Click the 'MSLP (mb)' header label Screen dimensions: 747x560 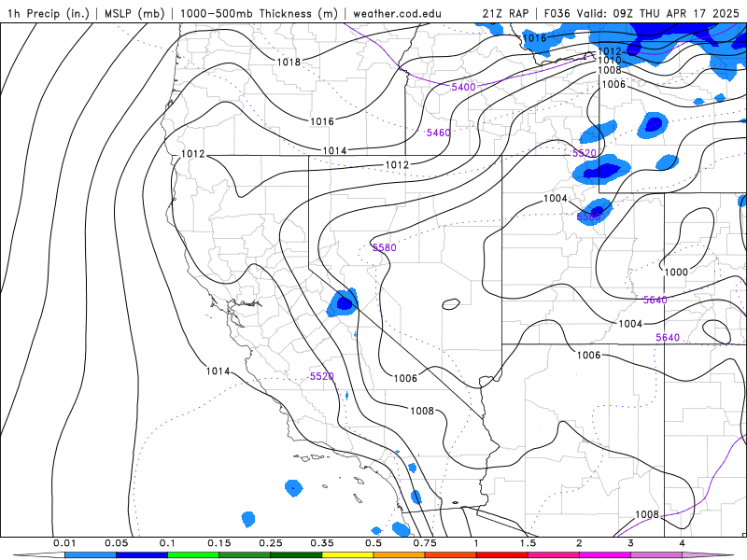[x=134, y=13]
